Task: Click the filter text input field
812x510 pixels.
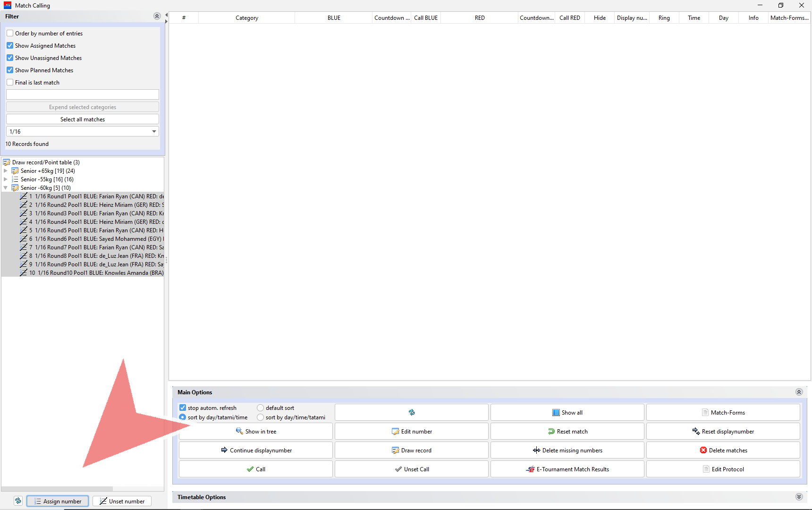Action: coord(83,94)
